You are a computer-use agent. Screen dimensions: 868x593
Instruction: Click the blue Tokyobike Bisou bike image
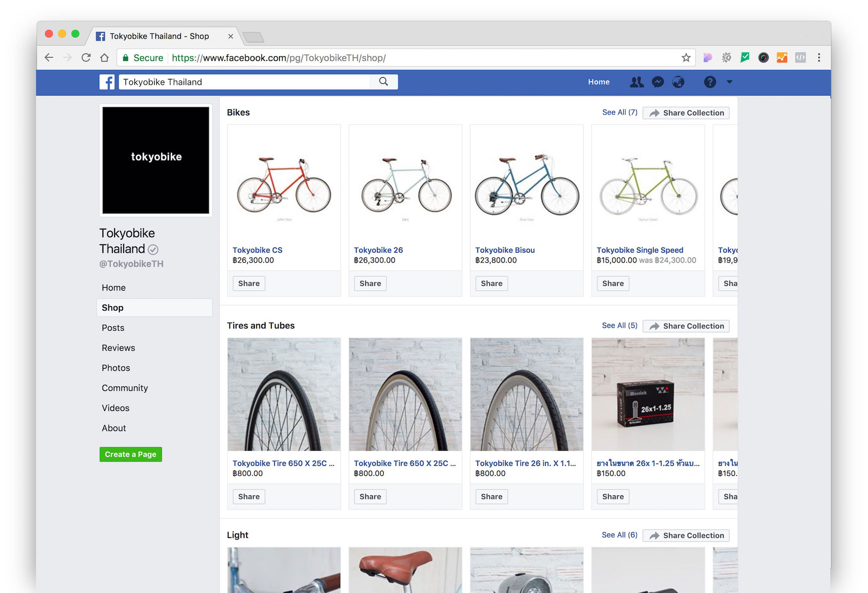527,185
